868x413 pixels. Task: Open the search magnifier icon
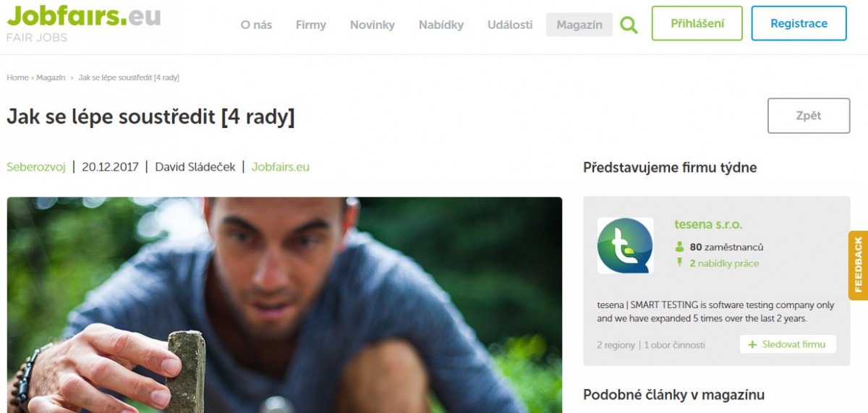629,25
